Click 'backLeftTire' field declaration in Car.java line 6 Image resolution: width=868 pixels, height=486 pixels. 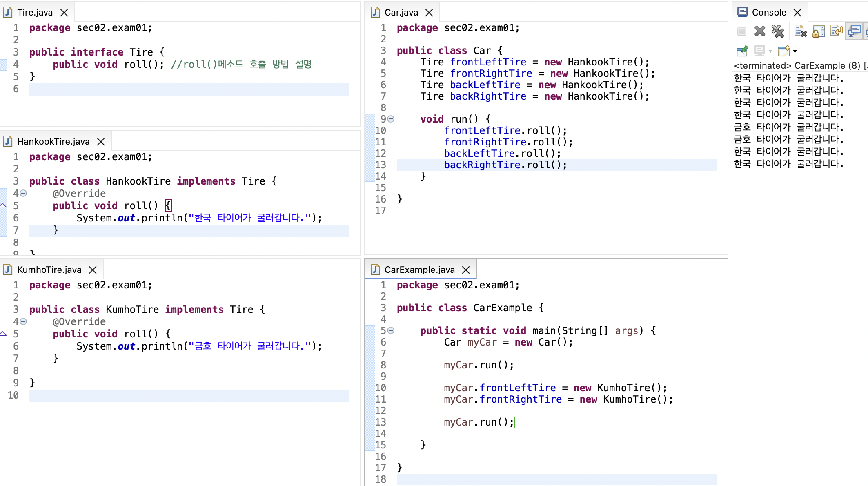click(x=485, y=85)
